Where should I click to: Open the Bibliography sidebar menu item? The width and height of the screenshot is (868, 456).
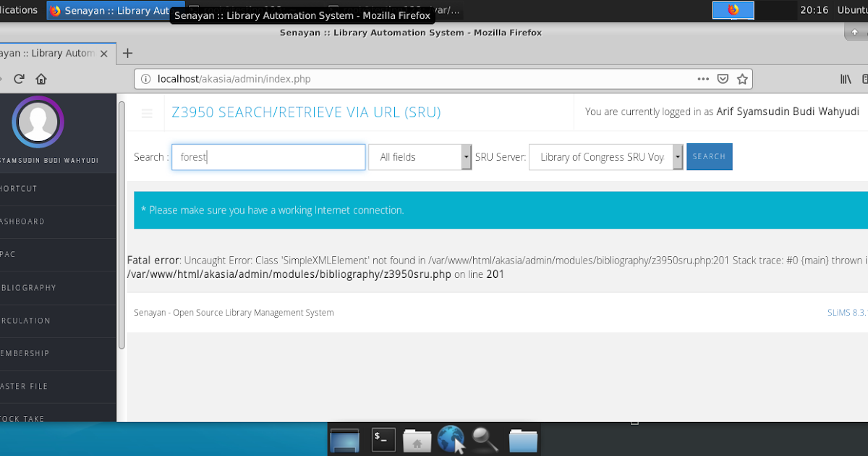58,288
